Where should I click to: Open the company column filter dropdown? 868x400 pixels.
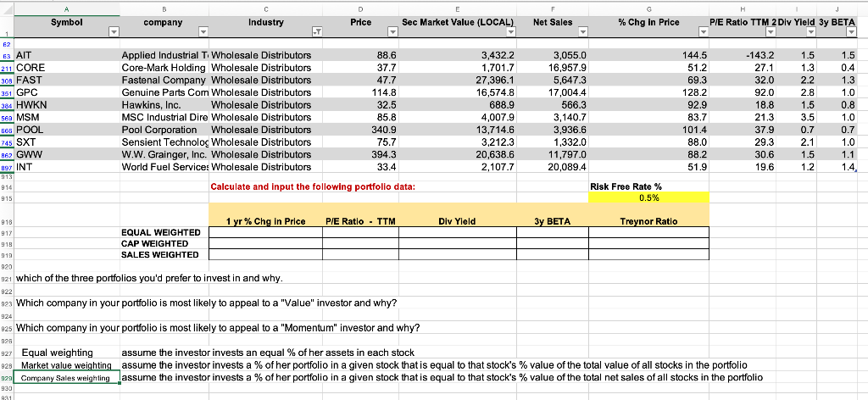203,33
